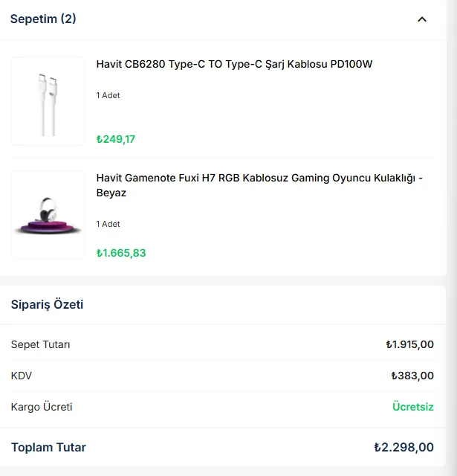The height and width of the screenshot is (476, 457).
Task: Click the green Ücretsiz shipping text
Action: [x=412, y=407]
